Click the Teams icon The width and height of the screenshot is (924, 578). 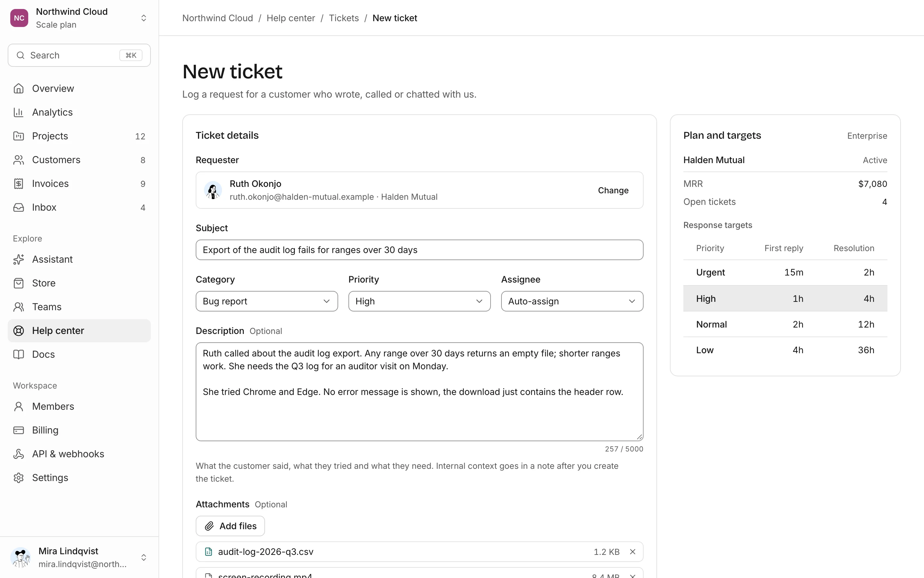(18, 307)
